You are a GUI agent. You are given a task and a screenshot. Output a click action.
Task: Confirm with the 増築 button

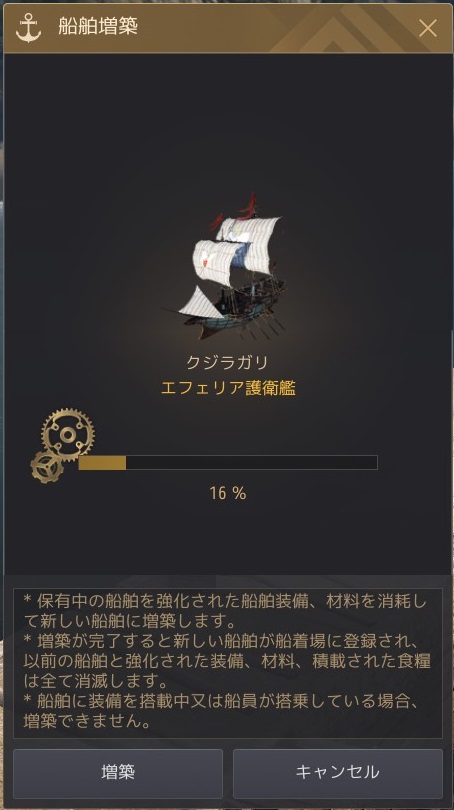(118, 773)
